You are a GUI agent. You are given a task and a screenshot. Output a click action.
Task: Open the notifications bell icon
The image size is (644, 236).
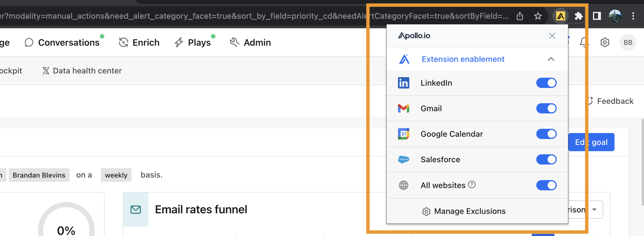click(584, 43)
